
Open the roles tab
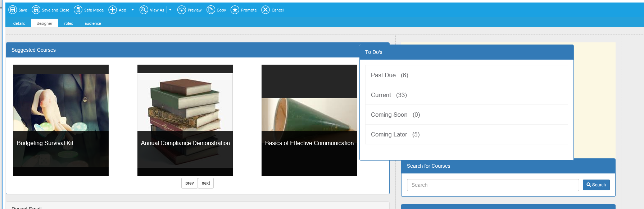point(68,23)
